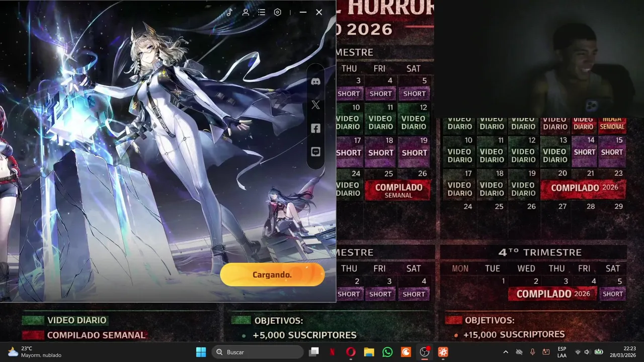Open the Wi-Fi network tray icon

pos(578,352)
